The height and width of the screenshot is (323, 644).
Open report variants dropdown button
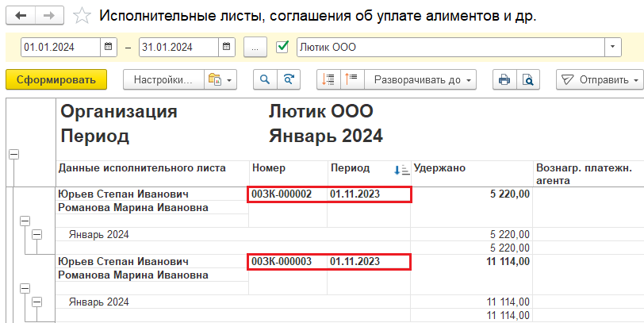pyautogui.click(x=220, y=79)
